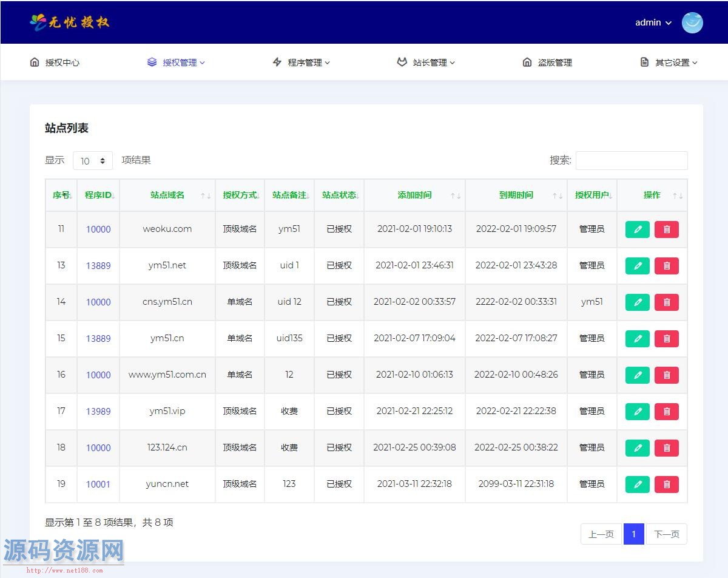Sort table by 授权方式 column
The width and height of the screenshot is (728, 578).
pos(240,195)
